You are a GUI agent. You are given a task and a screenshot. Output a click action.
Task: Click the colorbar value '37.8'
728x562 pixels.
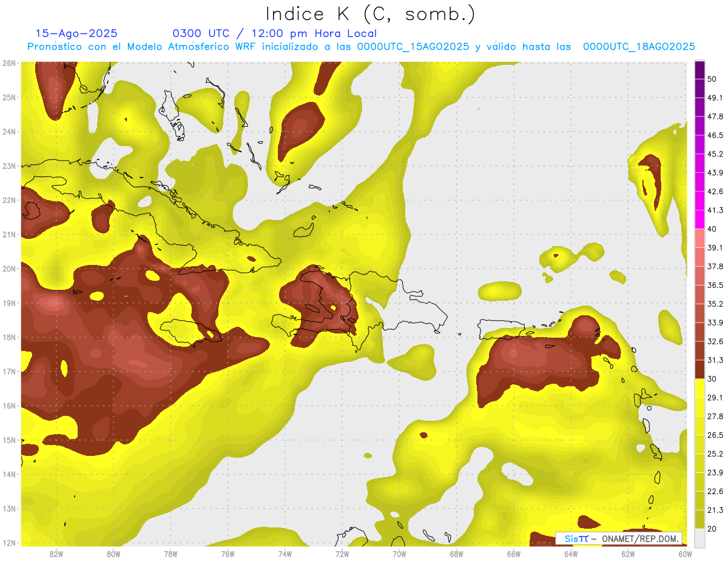[715, 266]
